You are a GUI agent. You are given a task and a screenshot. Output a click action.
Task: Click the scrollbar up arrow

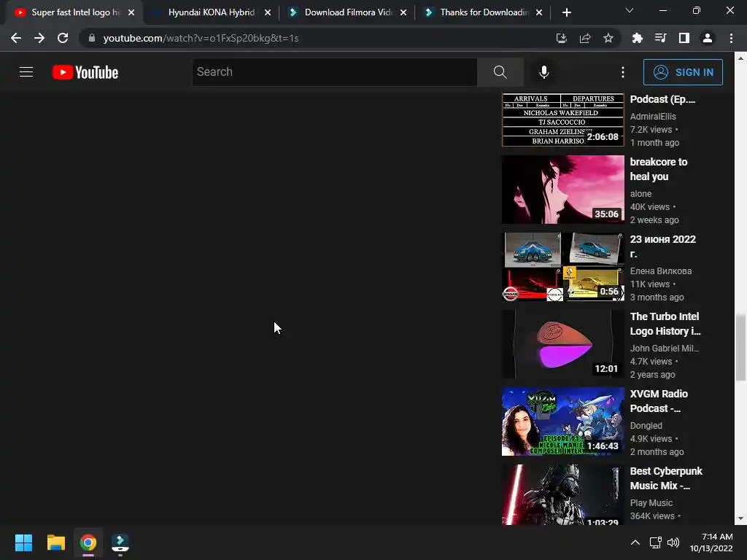point(740,58)
